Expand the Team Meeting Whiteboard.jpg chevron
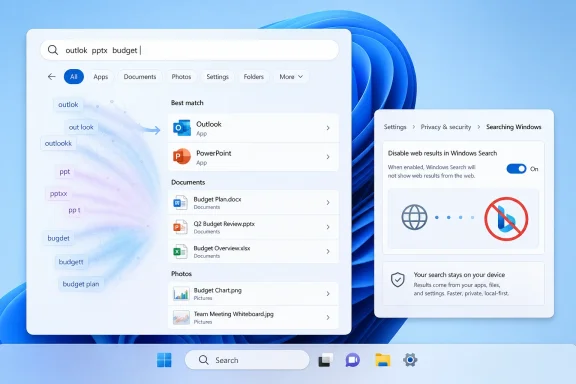This screenshot has width=576, height=384. [328, 317]
